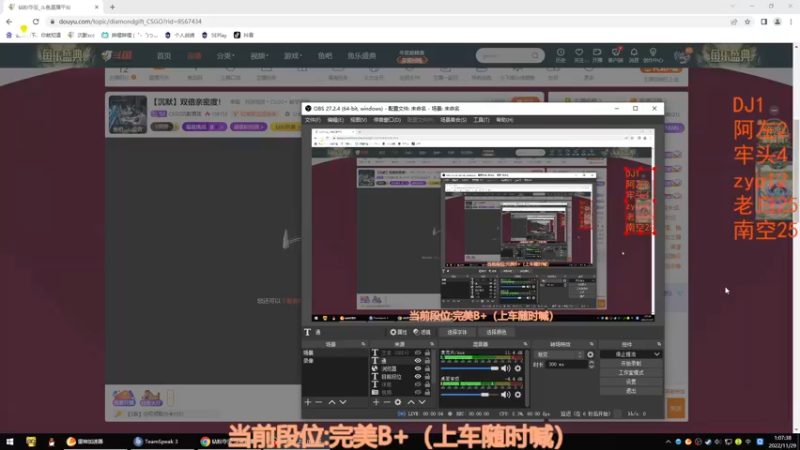Pop out the 场景 scenes dock panel
The height and width of the screenshot is (450, 800).
363,344
